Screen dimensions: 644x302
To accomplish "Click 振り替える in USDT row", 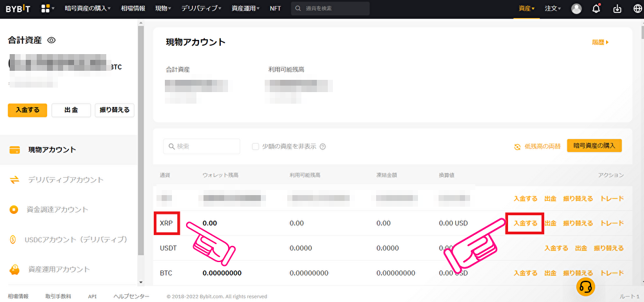I will point(609,248).
